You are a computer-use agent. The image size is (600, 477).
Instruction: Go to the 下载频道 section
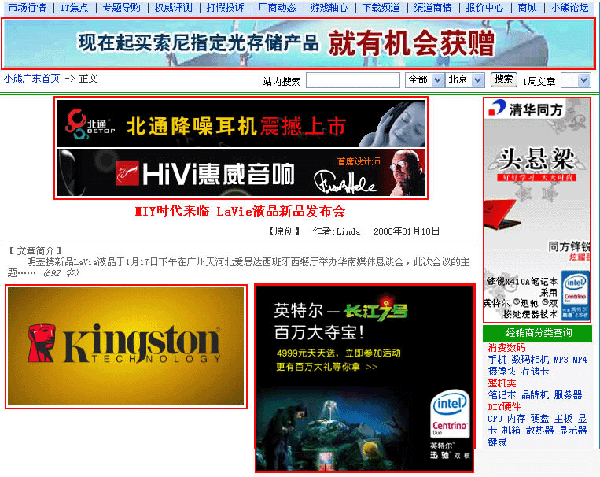381,7
